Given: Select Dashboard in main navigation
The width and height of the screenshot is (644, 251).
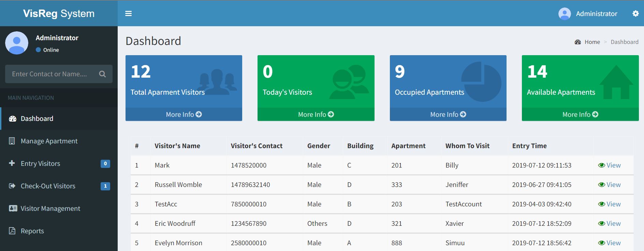Looking at the screenshot, I should pyautogui.click(x=37, y=119).
